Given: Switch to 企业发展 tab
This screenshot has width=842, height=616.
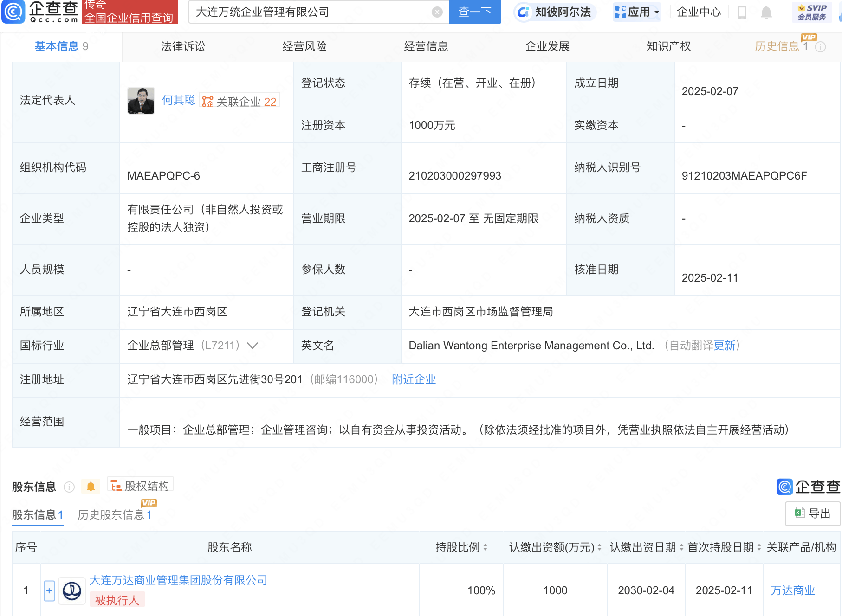Looking at the screenshot, I should pyautogui.click(x=547, y=46).
